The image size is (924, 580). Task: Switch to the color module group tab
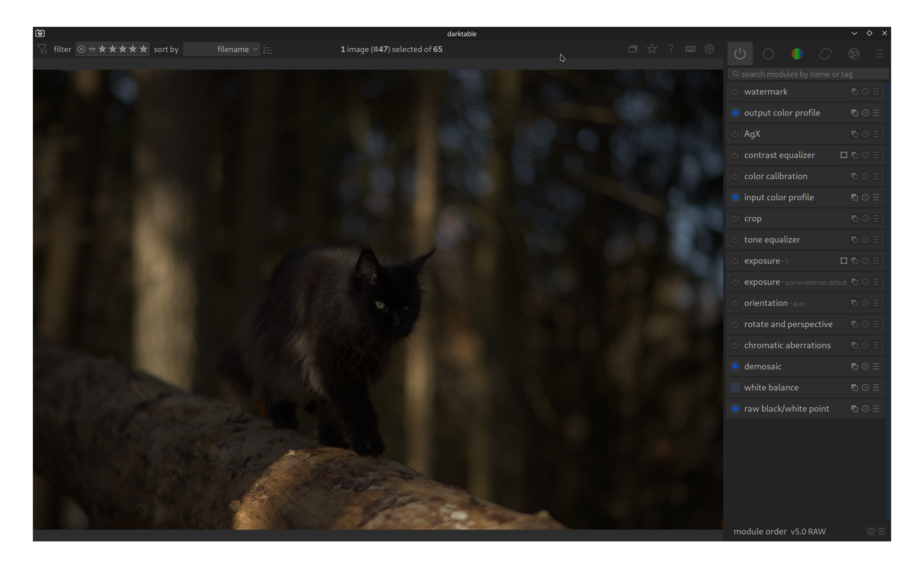pos(797,54)
